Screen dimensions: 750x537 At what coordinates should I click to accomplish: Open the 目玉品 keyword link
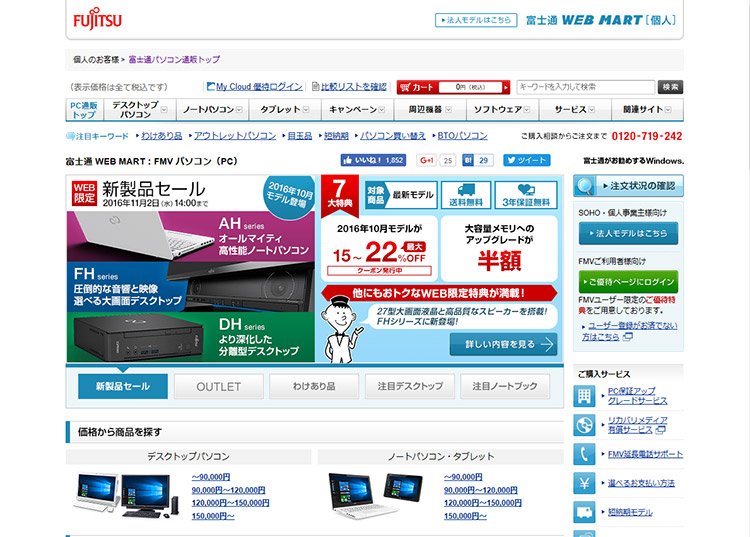pos(299,136)
